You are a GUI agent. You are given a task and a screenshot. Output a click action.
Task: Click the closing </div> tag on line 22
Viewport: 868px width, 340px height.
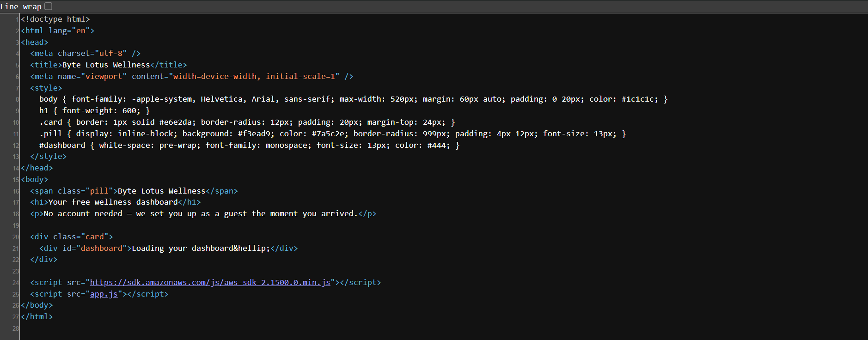[x=44, y=259]
